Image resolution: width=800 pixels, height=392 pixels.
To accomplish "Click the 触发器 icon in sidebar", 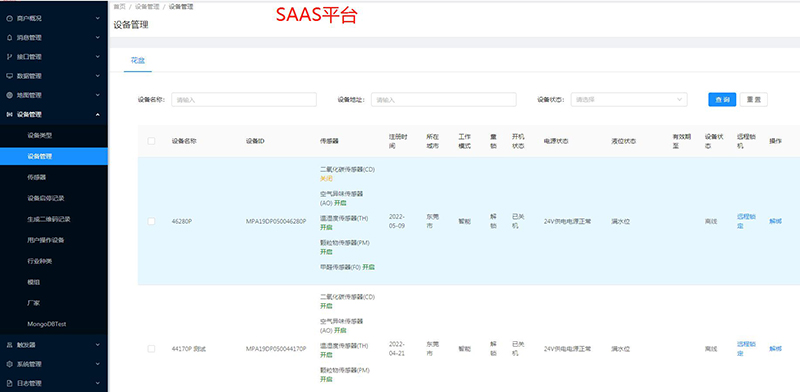I will (x=9, y=345).
